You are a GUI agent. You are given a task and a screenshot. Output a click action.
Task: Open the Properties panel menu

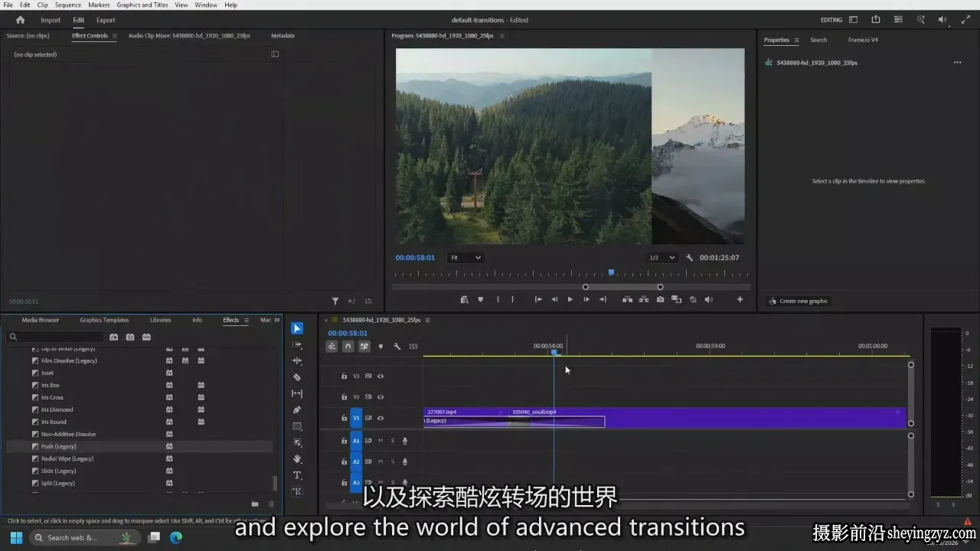click(x=796, y=40)
